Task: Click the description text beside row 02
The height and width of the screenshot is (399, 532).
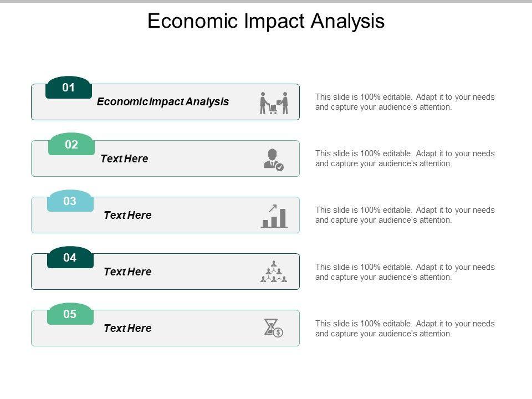Action: tap(405, 158)
